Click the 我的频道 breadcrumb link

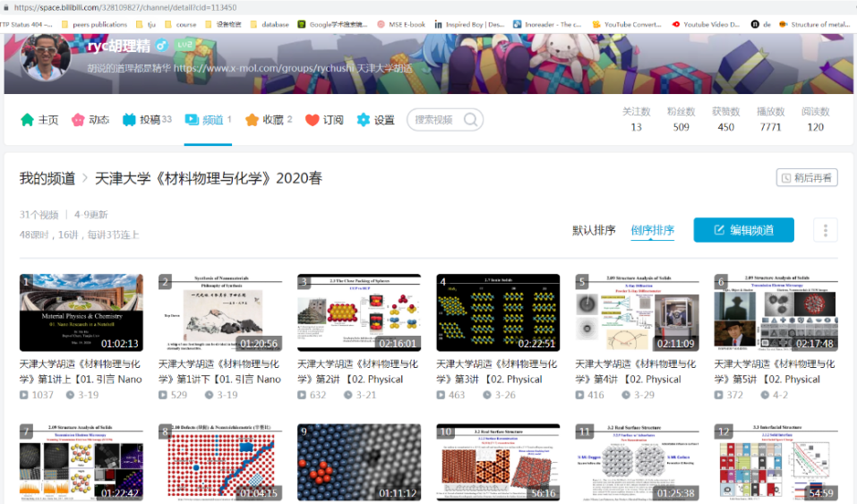coord(47,178)
